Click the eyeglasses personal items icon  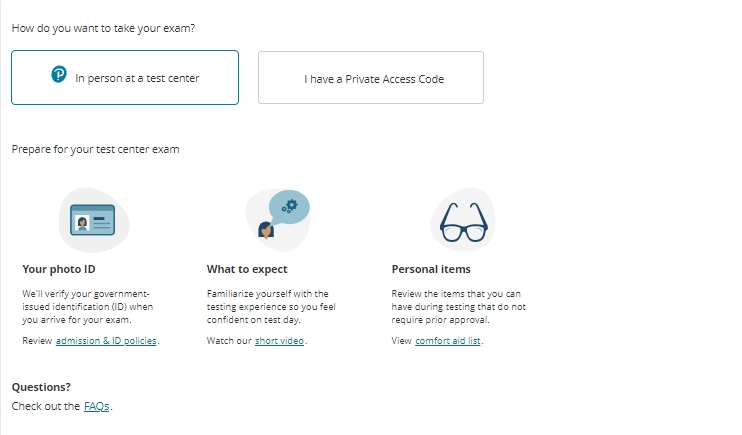coord(463,222)
